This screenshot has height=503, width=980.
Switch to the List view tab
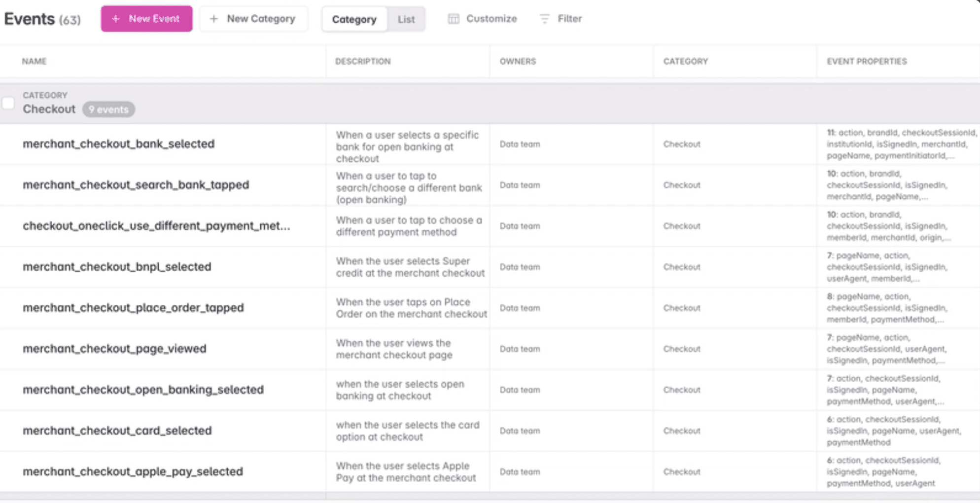[x=406, y=19]
